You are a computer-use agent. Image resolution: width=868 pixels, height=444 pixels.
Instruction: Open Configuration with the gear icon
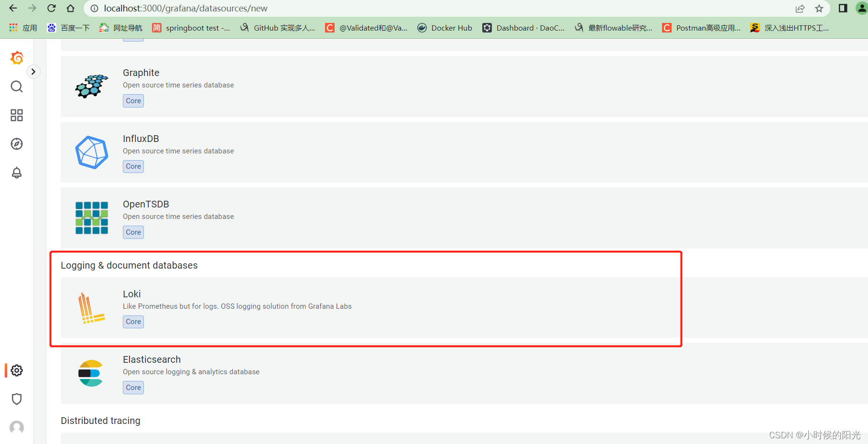point(16,370)
